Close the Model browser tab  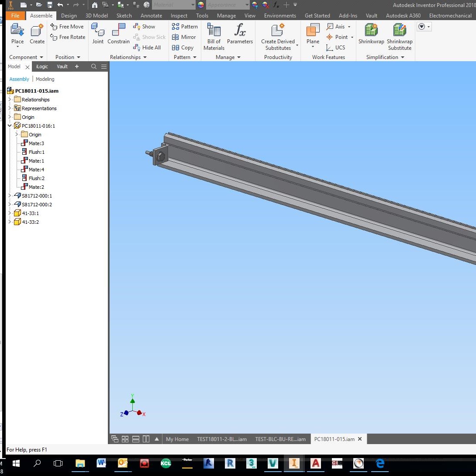[28, 67]
